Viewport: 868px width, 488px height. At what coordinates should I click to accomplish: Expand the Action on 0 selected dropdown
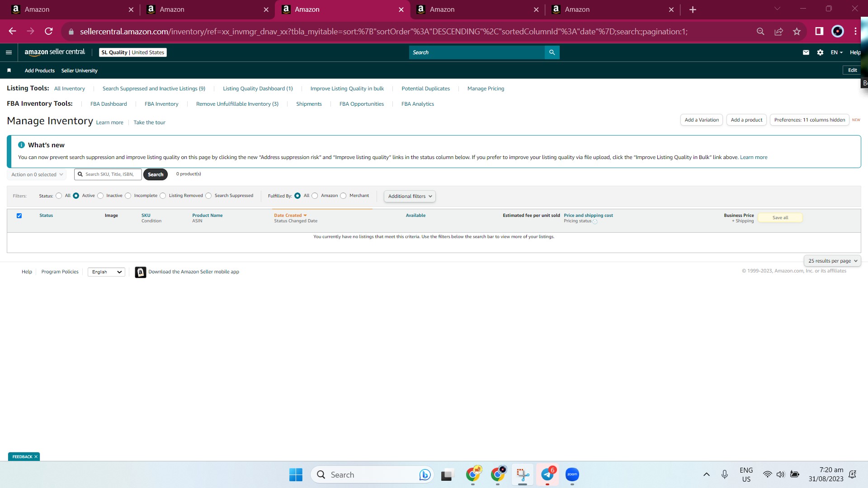[x=37, y=174]
